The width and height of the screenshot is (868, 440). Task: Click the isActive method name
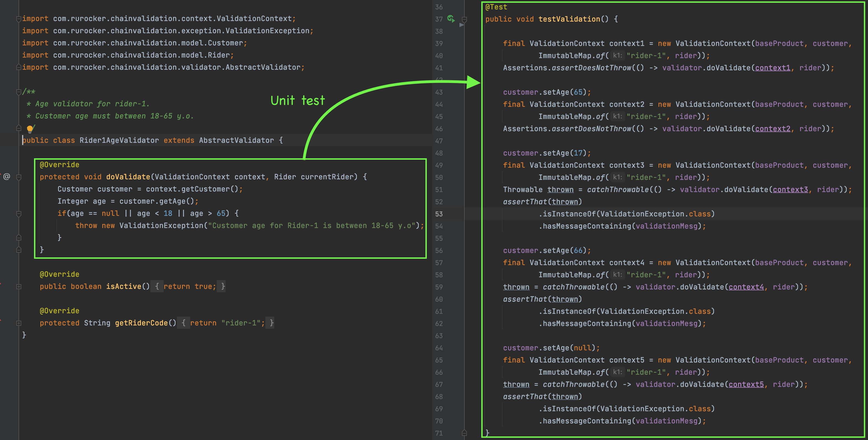pos(124,286)
